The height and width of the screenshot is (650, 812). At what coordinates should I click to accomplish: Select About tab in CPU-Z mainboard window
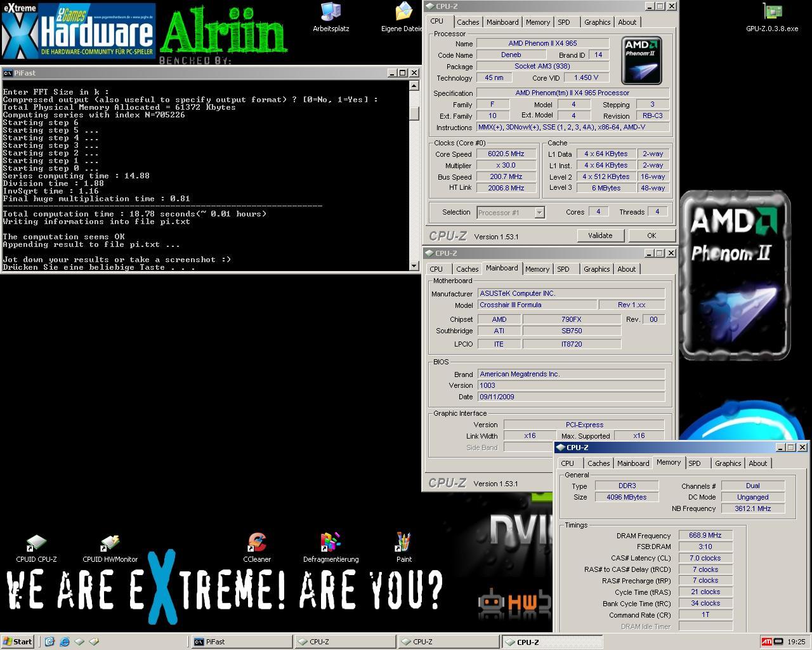click(626, 269)
